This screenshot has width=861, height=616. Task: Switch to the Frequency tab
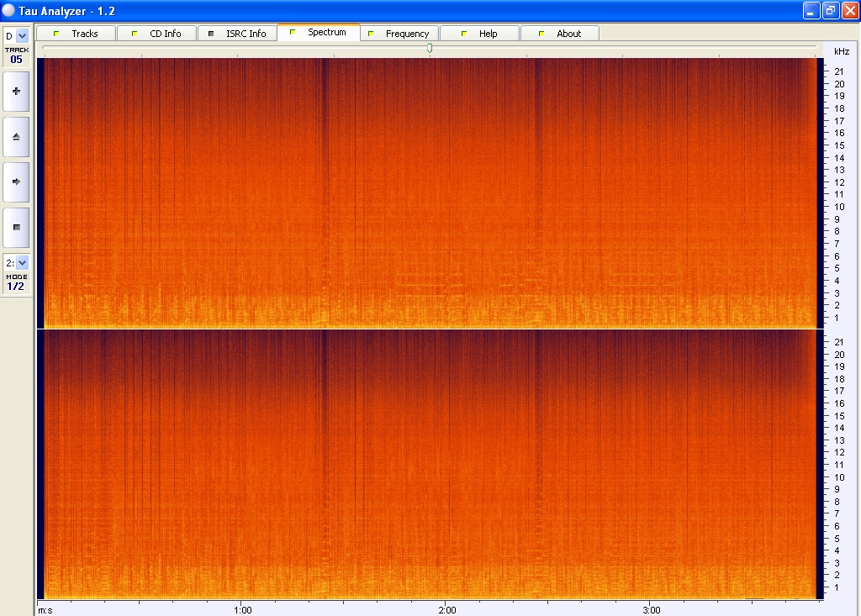[x=407, y=34]
